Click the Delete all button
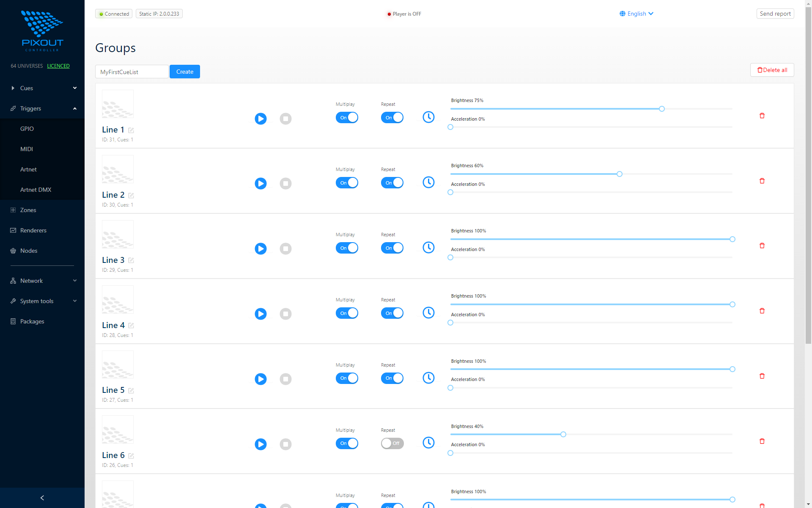This screenshot has width=812, height=508. tap(771, 70)
